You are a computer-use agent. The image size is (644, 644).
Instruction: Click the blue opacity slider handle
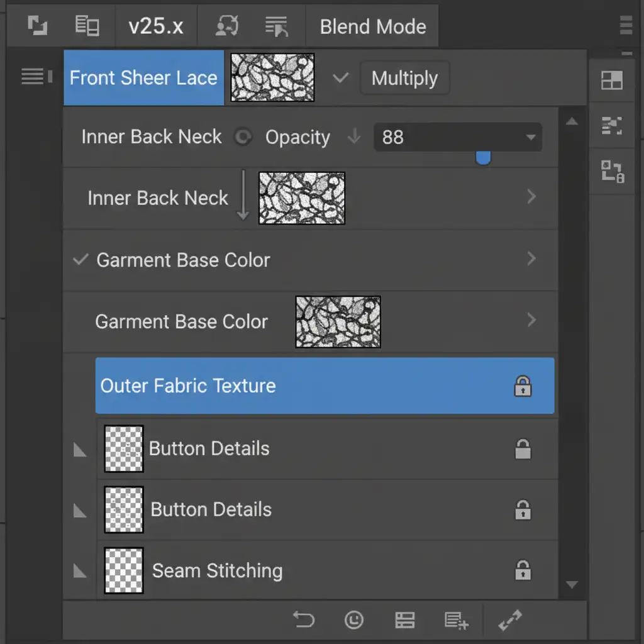click(483, 157)
